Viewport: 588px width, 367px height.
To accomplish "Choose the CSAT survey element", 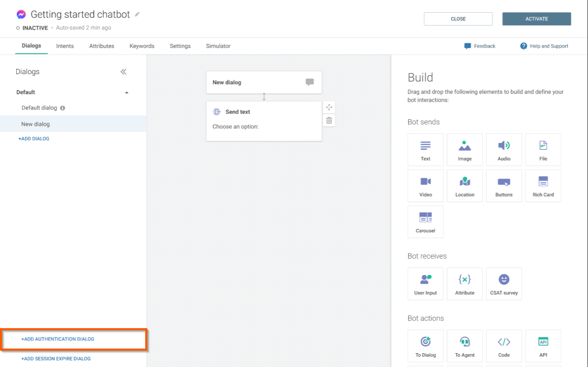I will (x=504, y=284).
